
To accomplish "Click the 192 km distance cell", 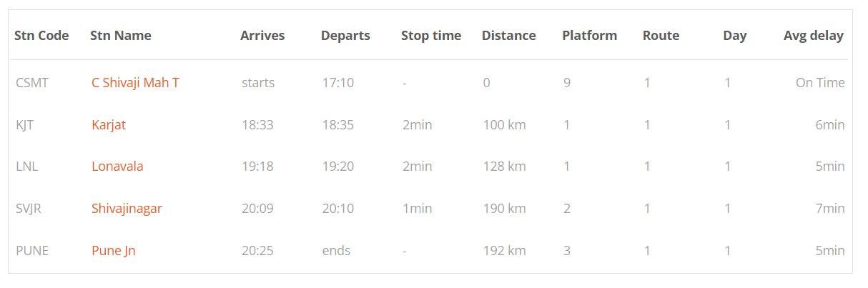I will (x=505, y=251).
